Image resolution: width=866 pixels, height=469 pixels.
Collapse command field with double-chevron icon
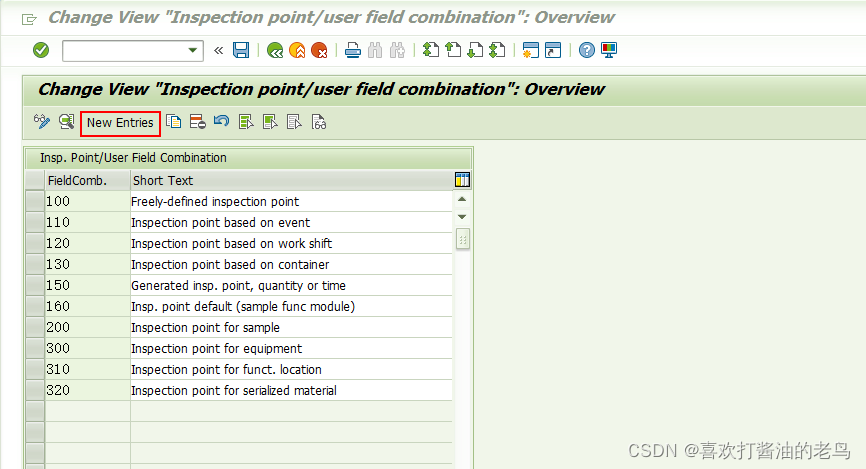point(219,50)
